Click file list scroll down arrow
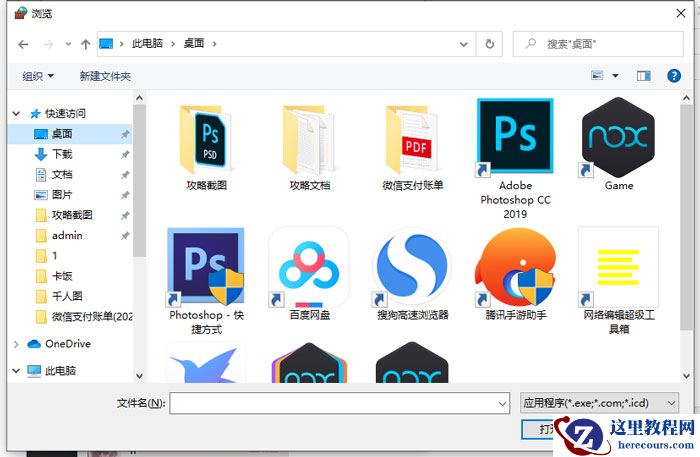Screen dimensions: 700x457 687,376
